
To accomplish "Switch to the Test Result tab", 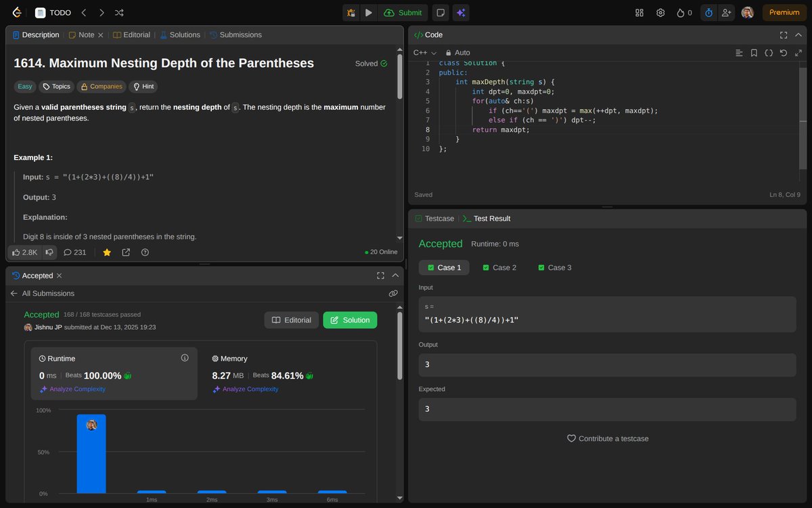I will [487, 218].
